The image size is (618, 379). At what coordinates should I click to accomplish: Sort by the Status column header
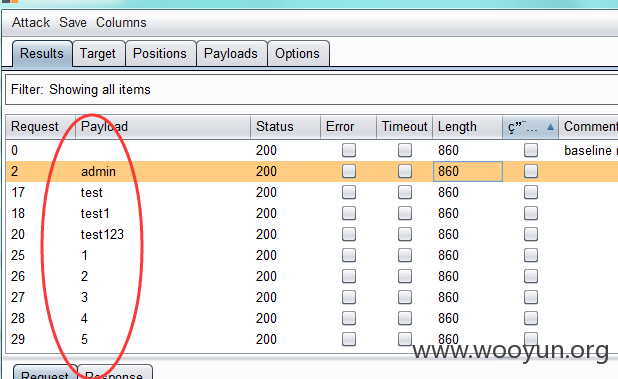[285, 127]
